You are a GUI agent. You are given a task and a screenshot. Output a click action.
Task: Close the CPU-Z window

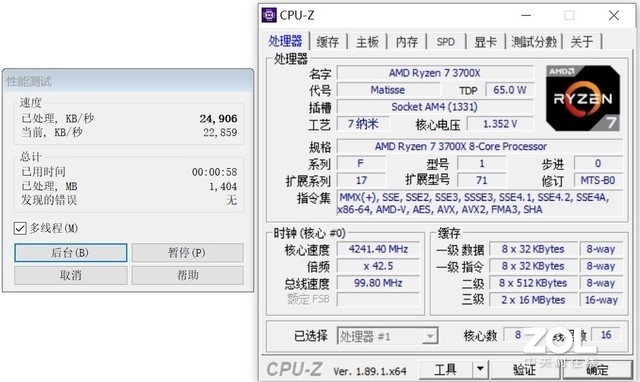click(613, 16)
